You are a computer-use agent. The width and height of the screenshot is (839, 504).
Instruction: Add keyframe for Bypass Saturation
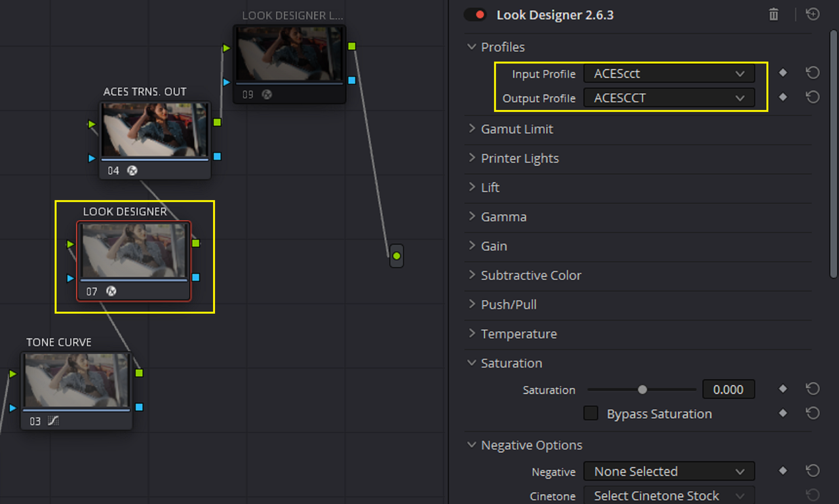[783, 413]
